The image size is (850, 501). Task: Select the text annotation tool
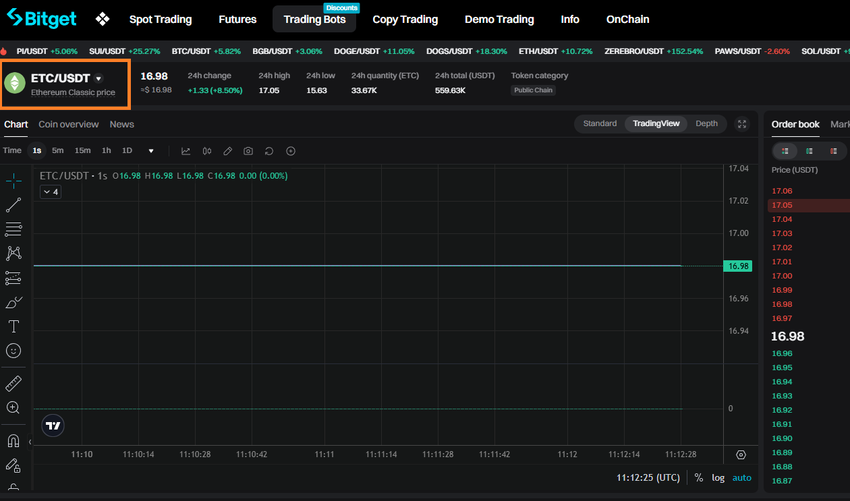pyautogui.click(x=14, y=327)
